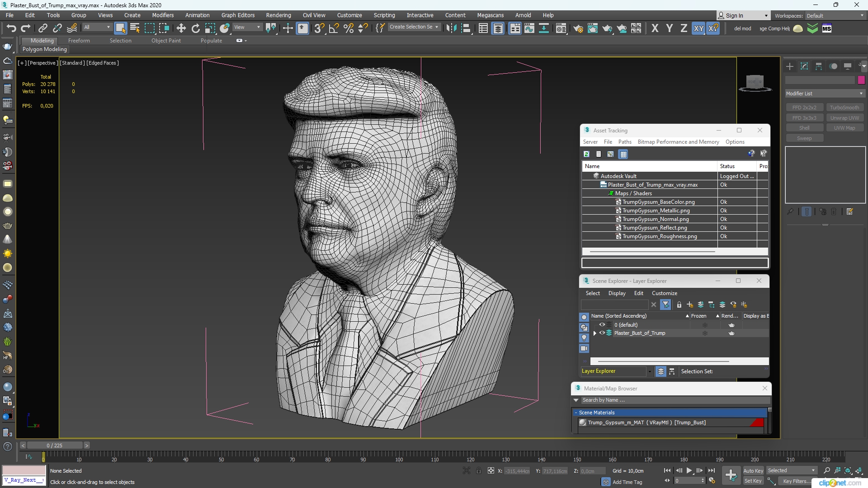Image resolution: width=868 pixels, height=488 pixels.
Task: Toggle Percent Snap button
Action: click(349, 28)
